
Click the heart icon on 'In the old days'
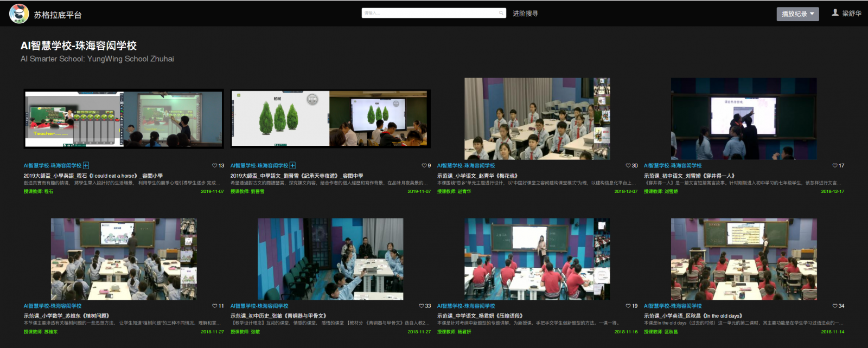(x=835, y=306)
